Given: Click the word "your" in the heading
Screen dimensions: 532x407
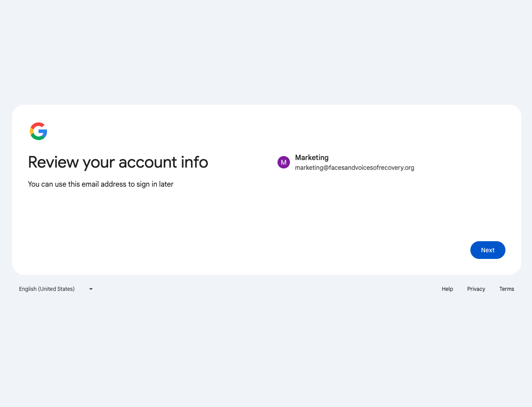Looking at the screenshot, I should [98, 162].
